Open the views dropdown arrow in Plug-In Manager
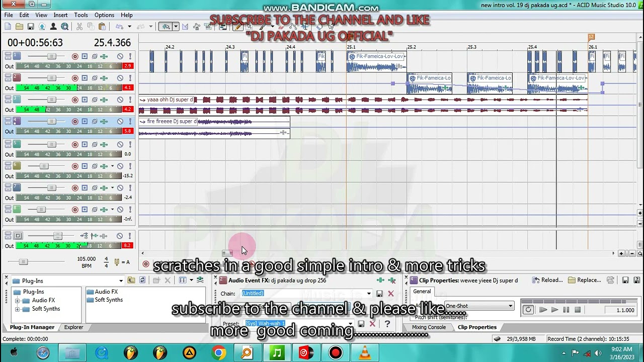The image size is (644, 362). 191,281
